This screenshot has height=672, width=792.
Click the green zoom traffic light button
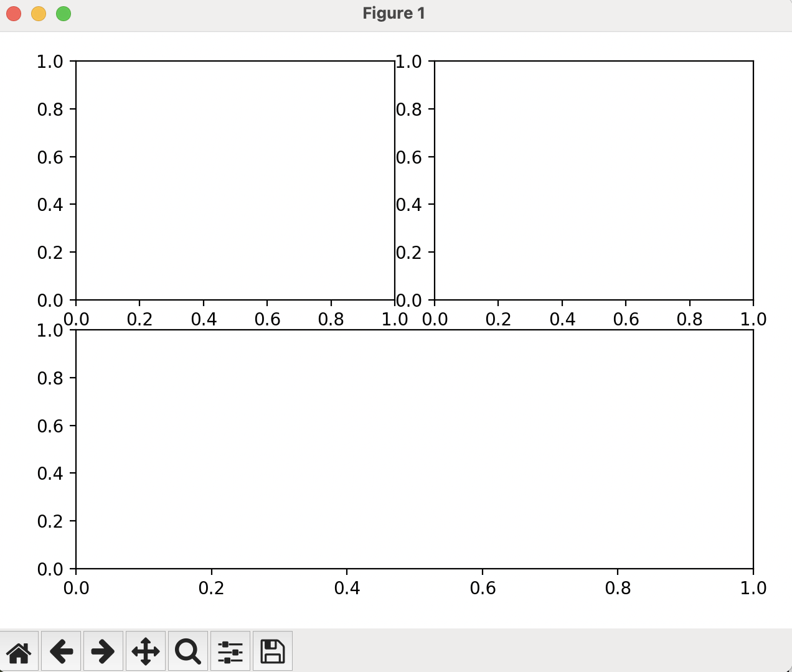(62, 13)
